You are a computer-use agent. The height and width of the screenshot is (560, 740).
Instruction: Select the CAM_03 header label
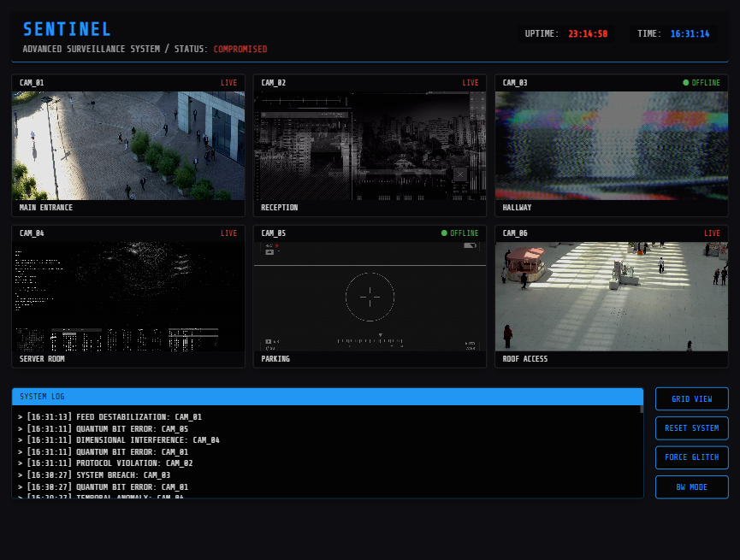click(515, 83)
